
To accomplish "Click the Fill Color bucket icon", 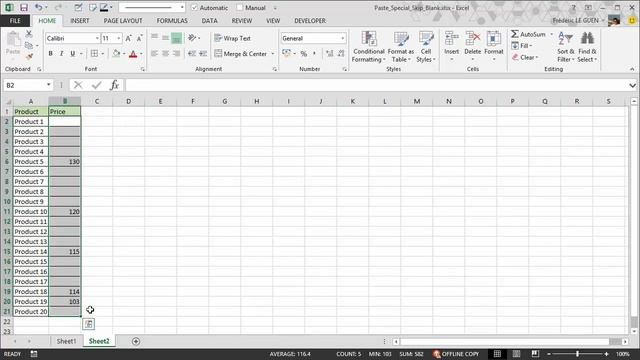I will click(x=116, y=53).
